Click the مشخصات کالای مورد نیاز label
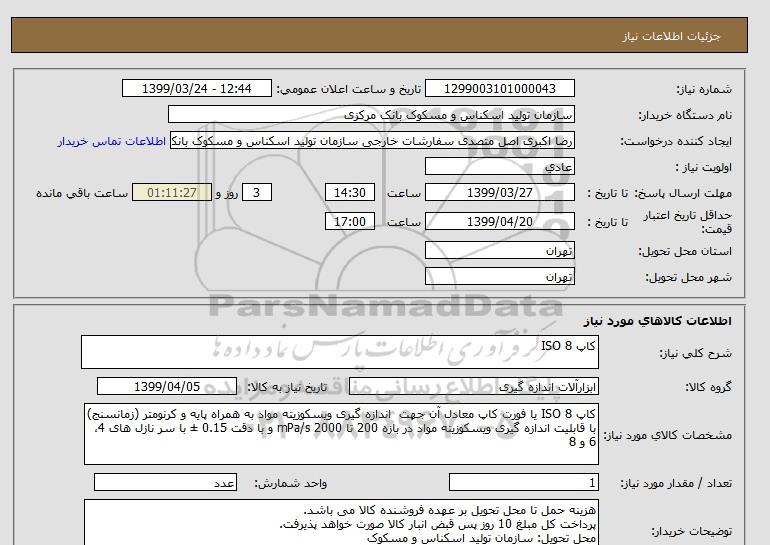This screenshot has width=770, height=545. pos(667,436)
